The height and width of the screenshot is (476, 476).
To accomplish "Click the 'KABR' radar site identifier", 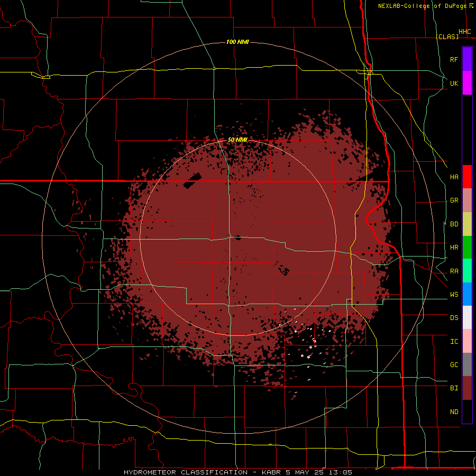I will 271,472.
